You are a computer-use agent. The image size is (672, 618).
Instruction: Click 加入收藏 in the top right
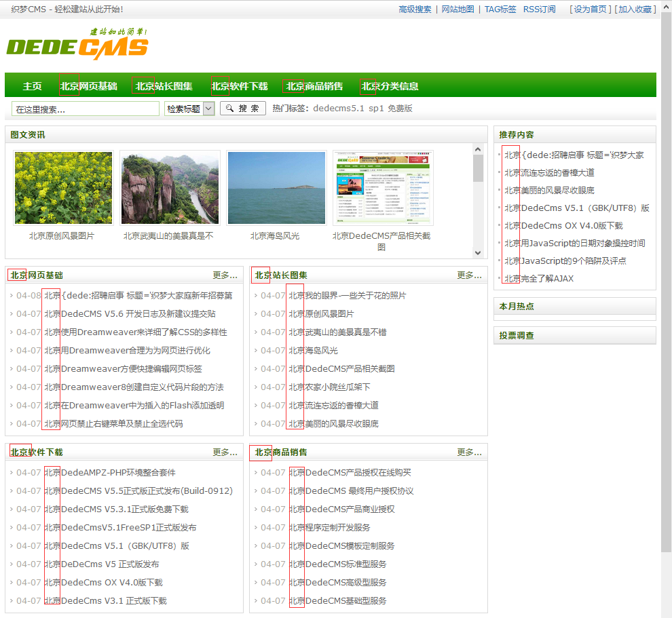point(634,9)
